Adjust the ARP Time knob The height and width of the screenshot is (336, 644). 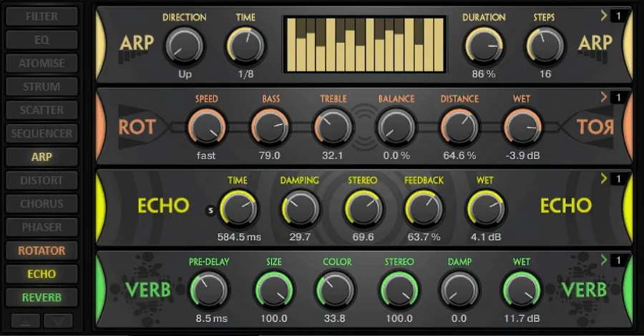[x=245, y=46]
